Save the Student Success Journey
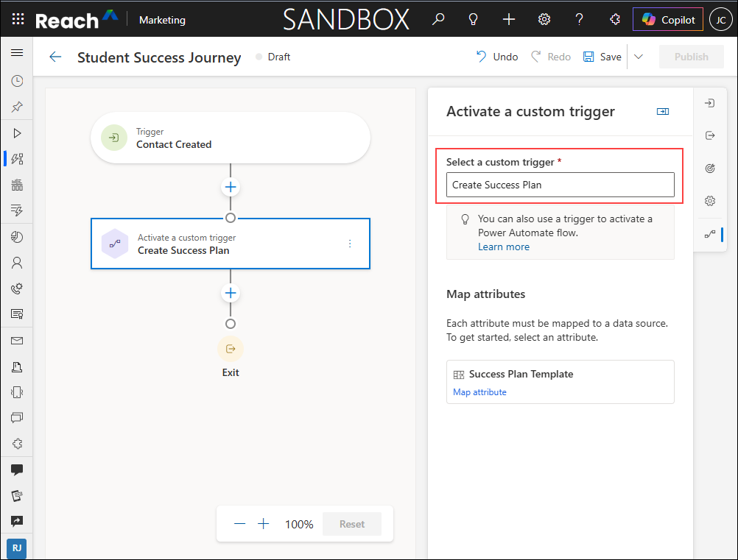Screen dimensions: 738x560 click(x=602, y=57)
